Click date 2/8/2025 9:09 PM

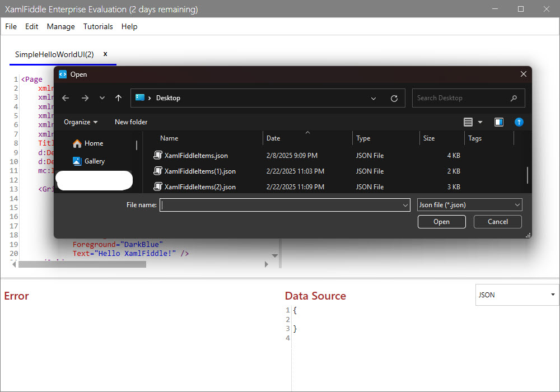pyautogui.click(x=292, y=156)
